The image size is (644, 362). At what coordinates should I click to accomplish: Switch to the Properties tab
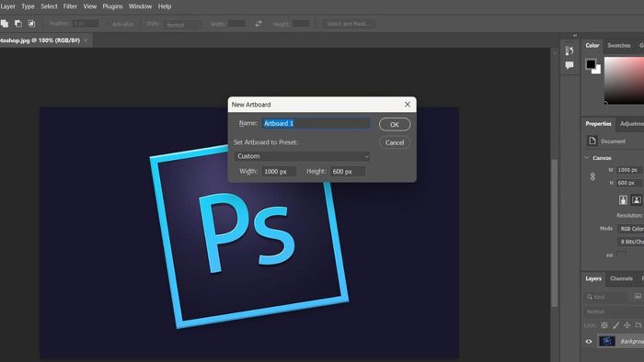click(x=598, y=124)
